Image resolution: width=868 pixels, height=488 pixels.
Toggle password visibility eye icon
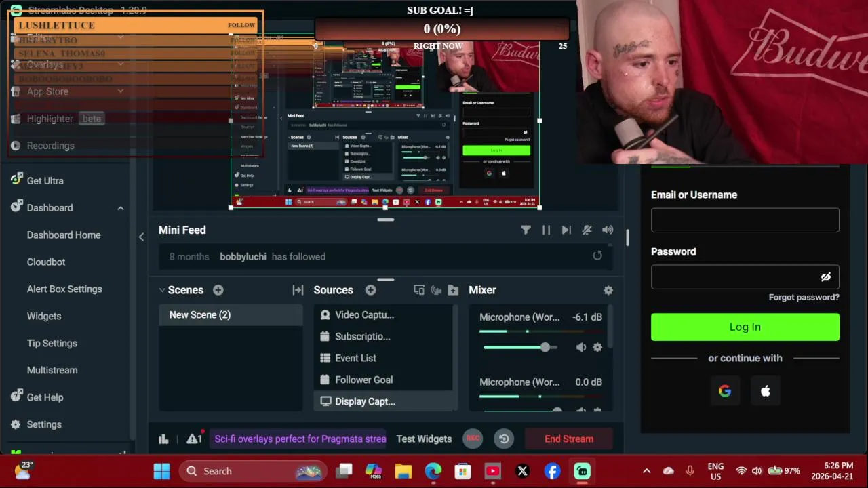[825, 277]
